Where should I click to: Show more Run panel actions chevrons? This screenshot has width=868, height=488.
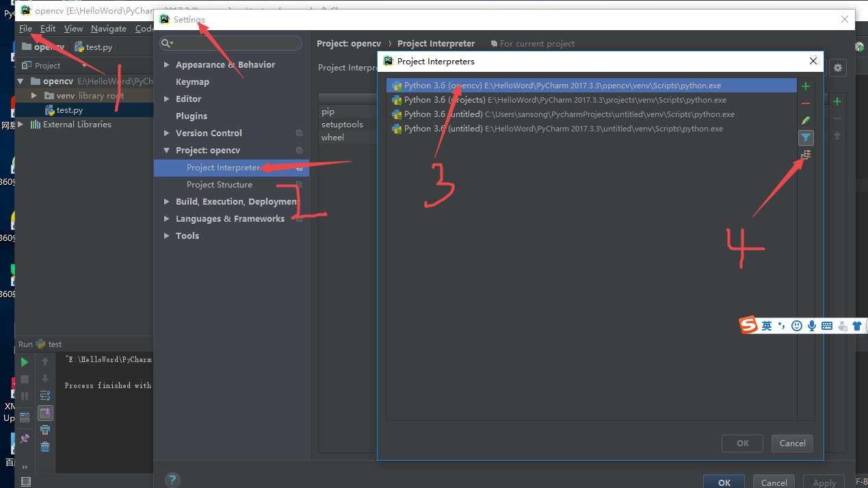coord(25,467)
